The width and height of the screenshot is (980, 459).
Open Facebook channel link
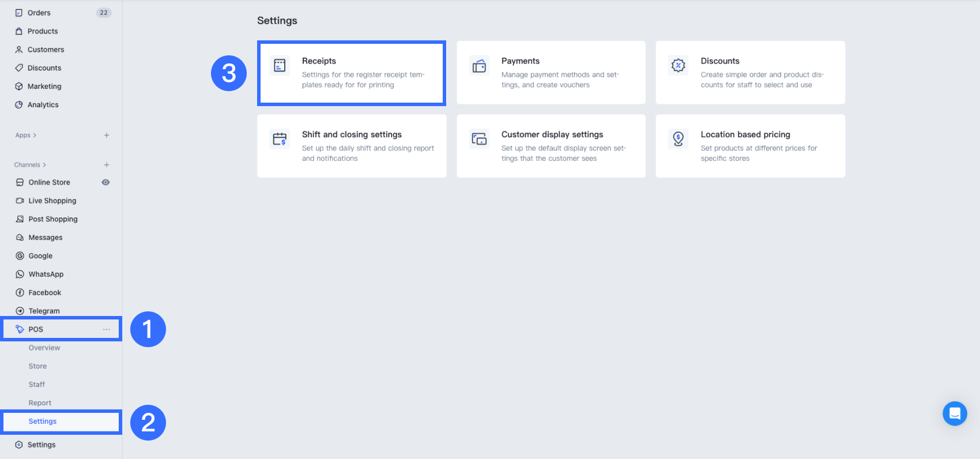pyautogui.click(x=45, y=293)
